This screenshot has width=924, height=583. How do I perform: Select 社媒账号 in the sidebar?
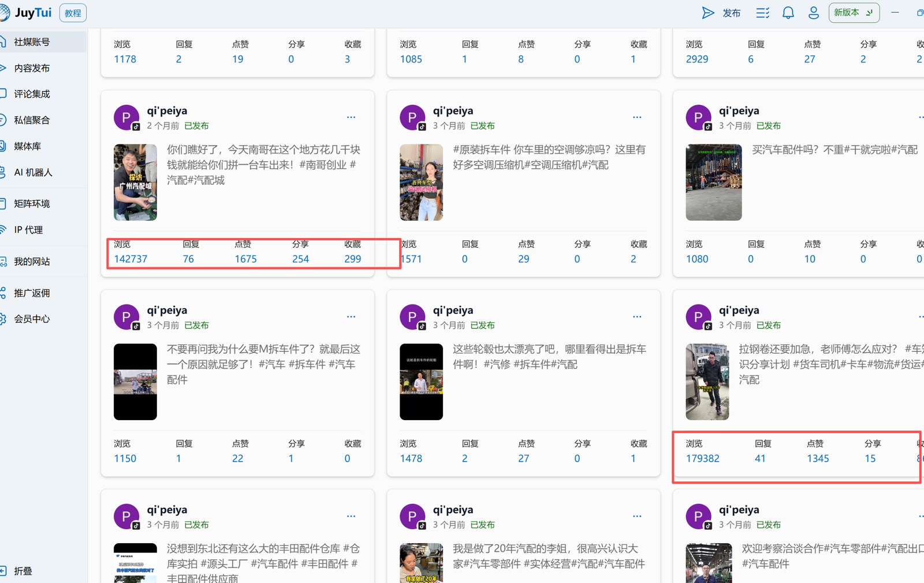pyautogui.click(x=32, y=42)
